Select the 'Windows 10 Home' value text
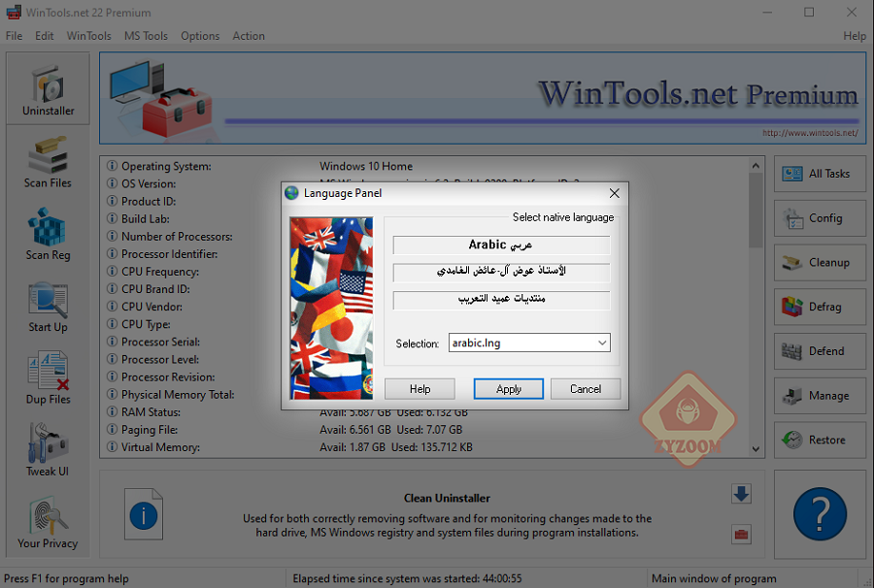Viewport: 874px width, 588px height. point(366,166)
